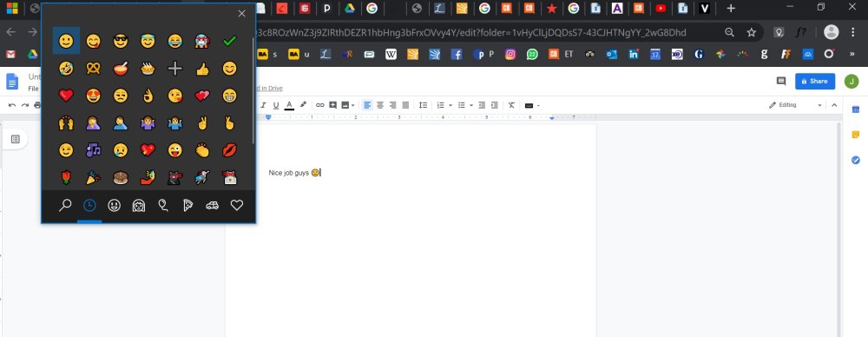Select the red heart emoji
Image resolution: width=868 pixels, height=337 pixels.
point(66,96)
